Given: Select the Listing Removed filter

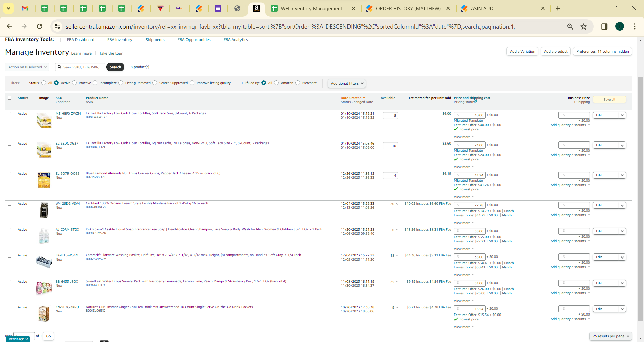Looking at the screenshot, I should click(x=121, y=83).
